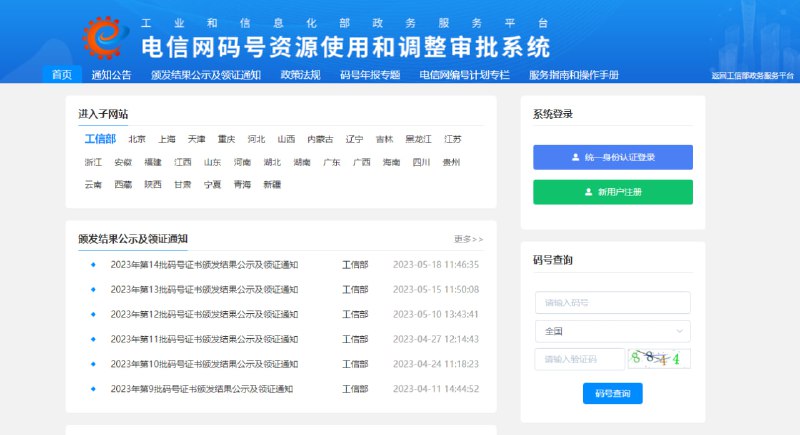Viewport: 800px width, 435px height.
Task: Select 云南 sub-site link
Action: (x=93, y=184)
